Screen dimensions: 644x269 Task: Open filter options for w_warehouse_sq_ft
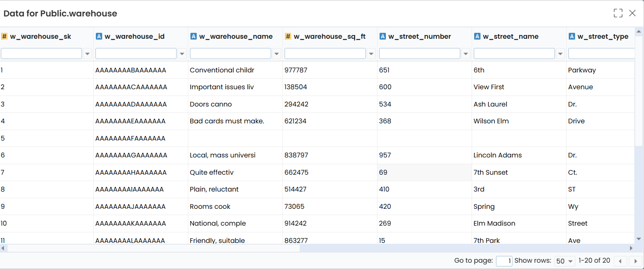point(371,53)
